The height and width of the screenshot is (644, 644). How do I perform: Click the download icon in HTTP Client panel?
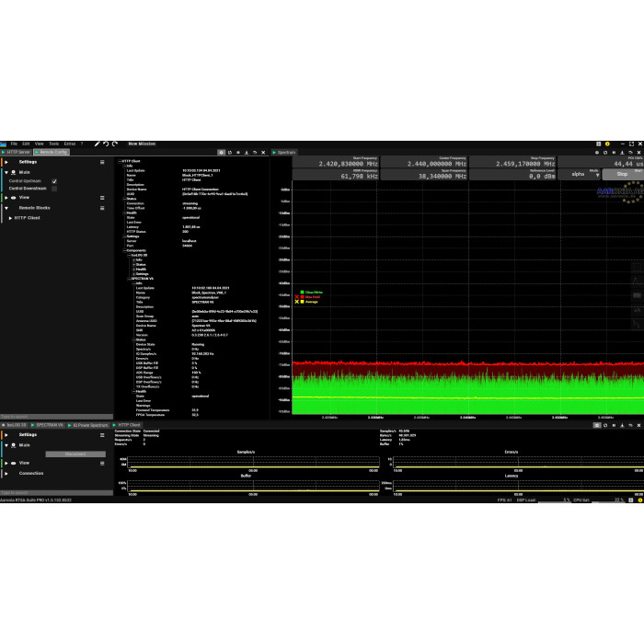click(x=247, y=152)
